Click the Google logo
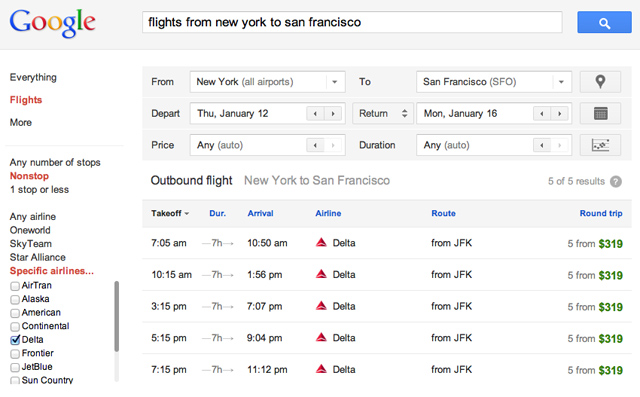Screen dimensions: 640x397 click(53, 23)
